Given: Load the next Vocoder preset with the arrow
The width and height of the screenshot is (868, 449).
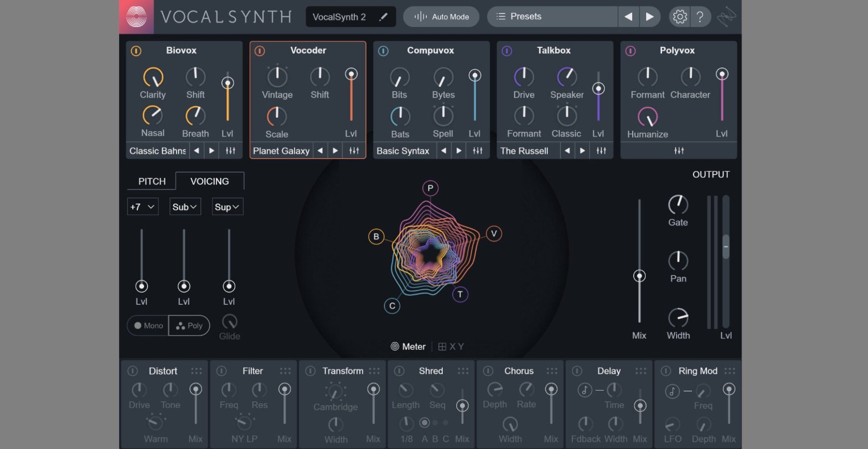Looking at the screenshot, I should (x=335, y=150).
